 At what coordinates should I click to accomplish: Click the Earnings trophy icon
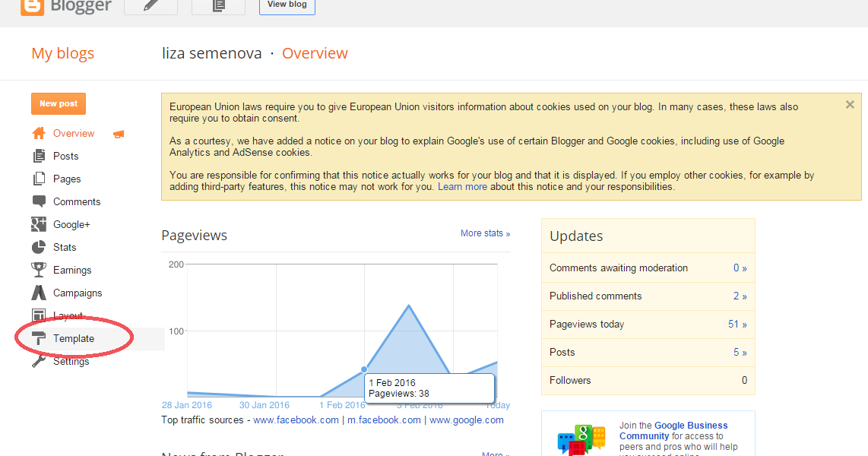click(x=39, y=270)
